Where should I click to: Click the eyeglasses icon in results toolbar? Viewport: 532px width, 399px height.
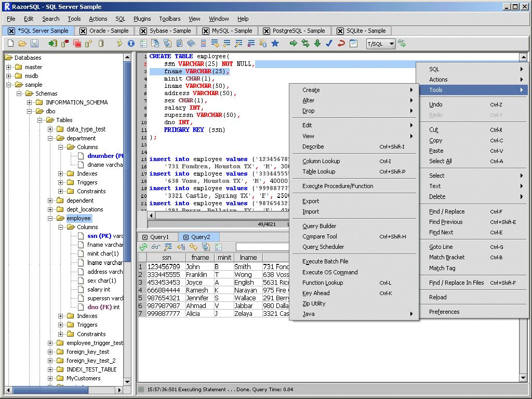click(155, 247)
